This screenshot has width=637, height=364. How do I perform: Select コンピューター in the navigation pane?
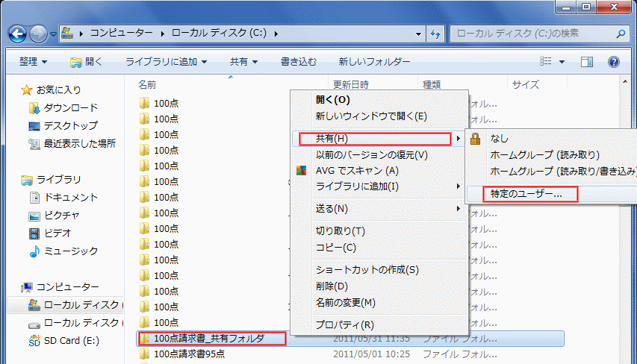pyautogui.click(x=60, y=287)
